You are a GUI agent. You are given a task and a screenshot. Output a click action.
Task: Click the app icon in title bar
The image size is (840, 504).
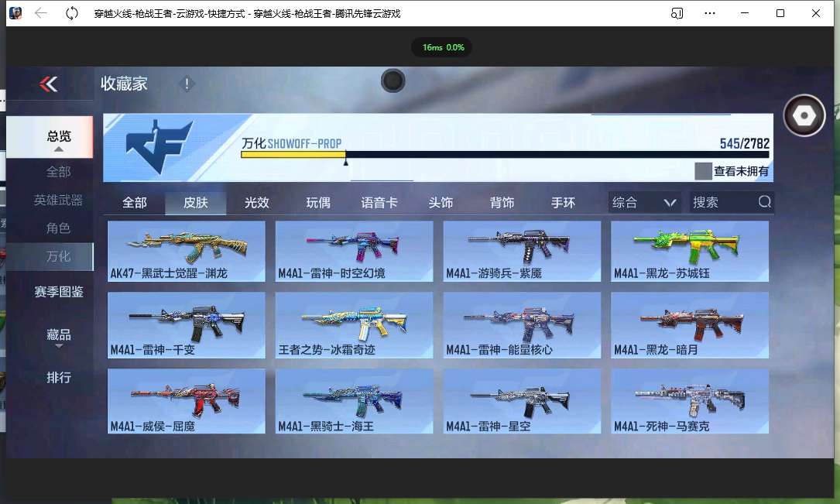pos(15,13)
